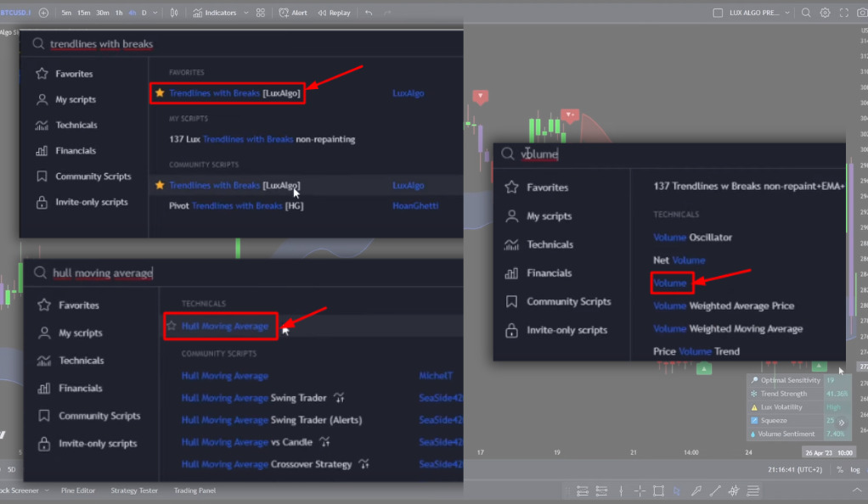The width and height of the screenshot is (868, 504).
Task: Select 'Net Volume' indicator result
Action: tap(679, 260)
